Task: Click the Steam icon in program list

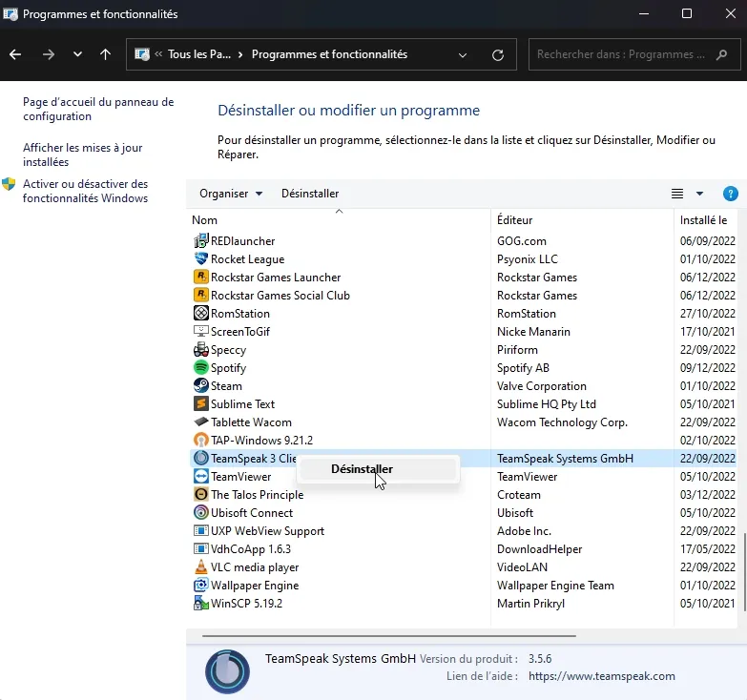Action: 201,386
